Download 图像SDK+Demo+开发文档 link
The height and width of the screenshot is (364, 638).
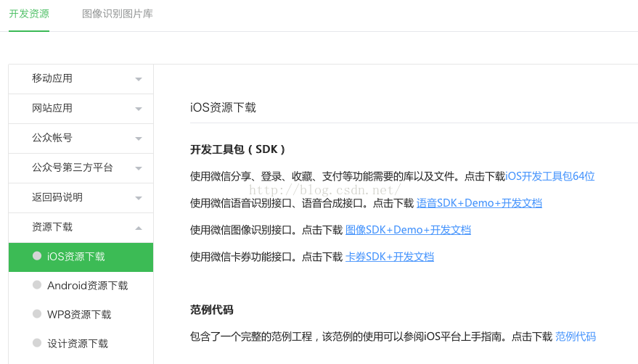pos(408,230)
